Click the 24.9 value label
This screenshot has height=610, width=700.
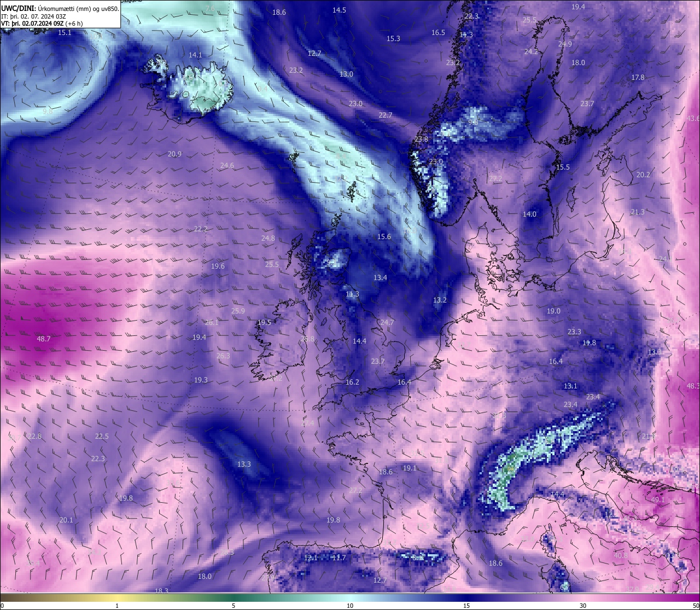[565, 44]
